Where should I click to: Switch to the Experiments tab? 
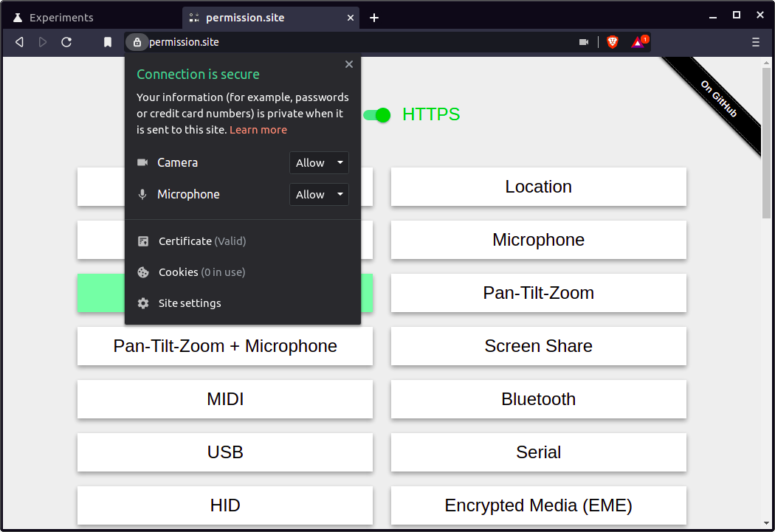pos(92,18)
